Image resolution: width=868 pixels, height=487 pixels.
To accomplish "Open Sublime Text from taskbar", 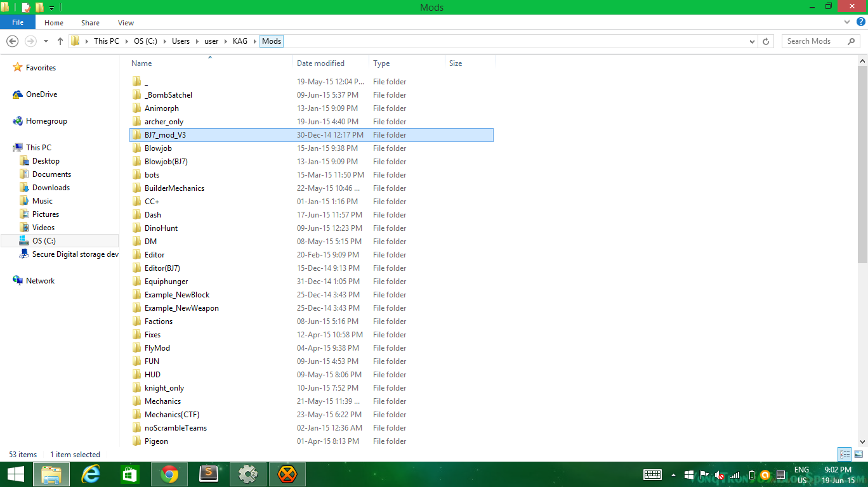I will (209, 474).
